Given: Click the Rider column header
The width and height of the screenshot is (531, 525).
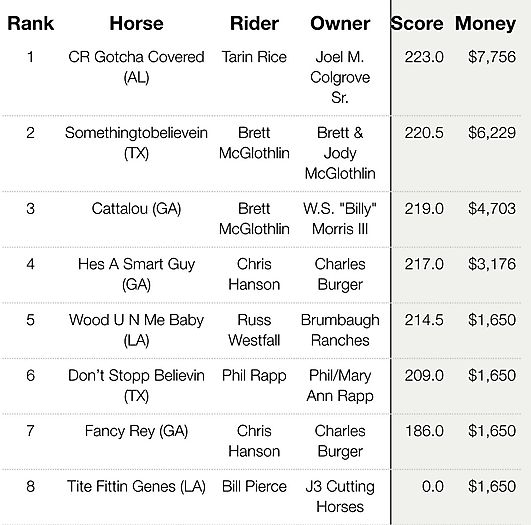Looking at the screenshot, I should [254, 24].
